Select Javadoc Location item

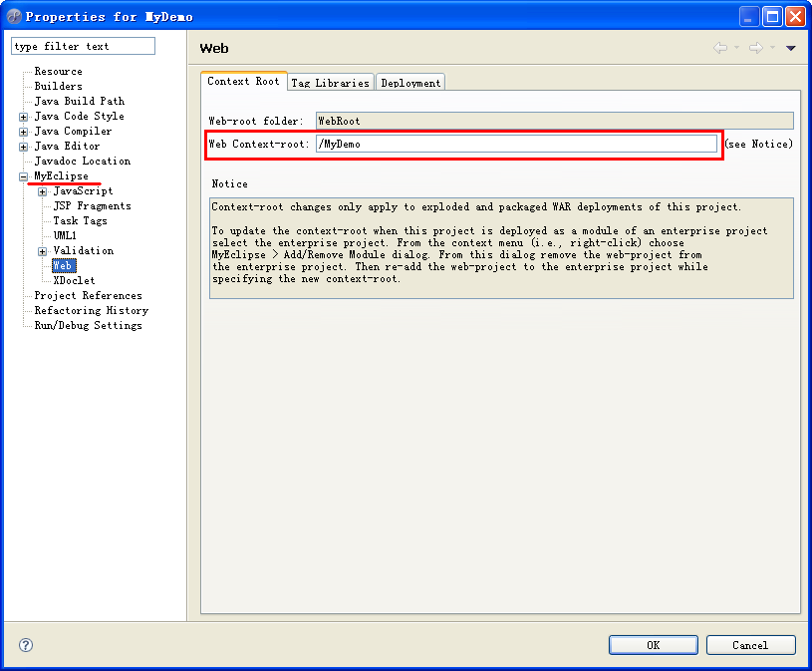tap(83, 162)
